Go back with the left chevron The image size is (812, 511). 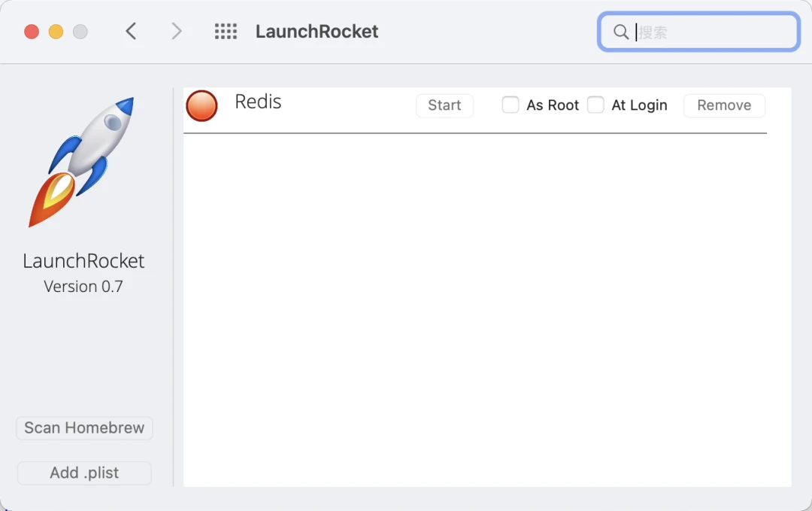pos(132,32)
